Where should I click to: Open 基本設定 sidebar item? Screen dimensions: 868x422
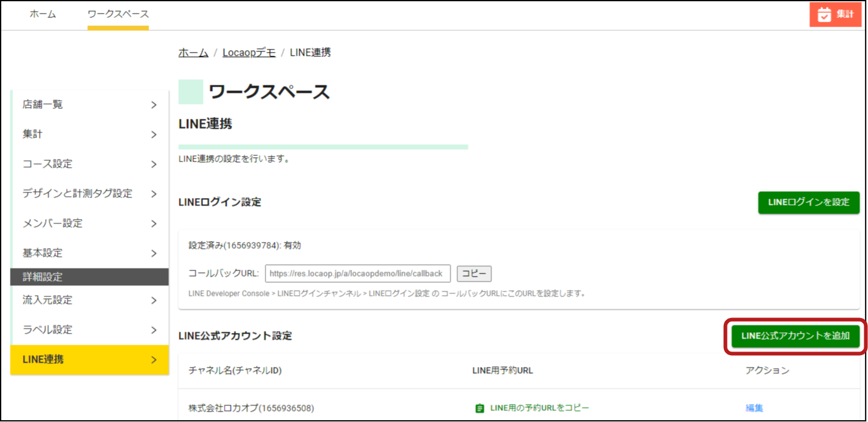click(x=90, y=253)
